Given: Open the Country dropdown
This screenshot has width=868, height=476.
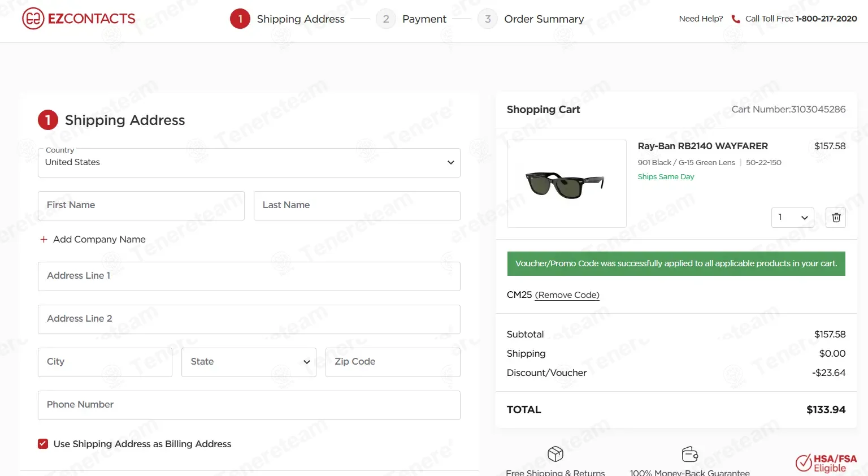Looking at the screenshot, I should 249,163.
